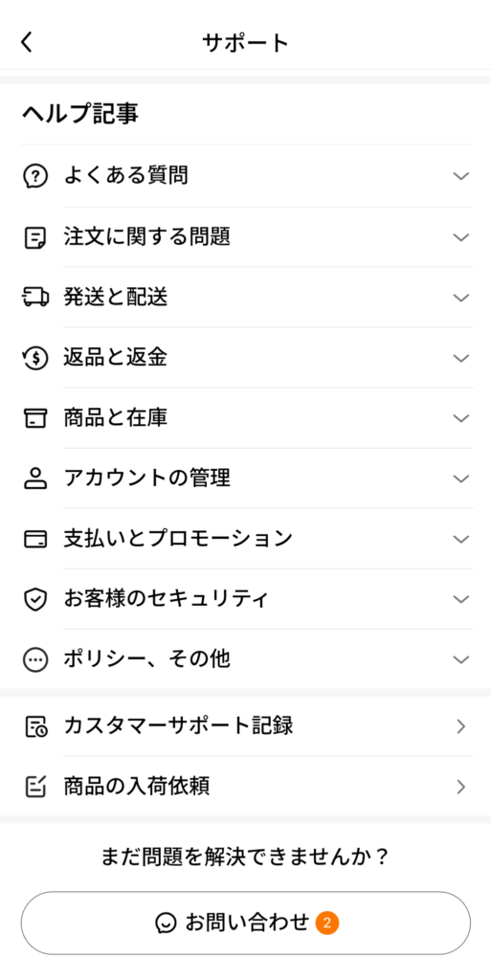Open カスタマーサポート記録 page
The image size is (491, 980).
245,726
